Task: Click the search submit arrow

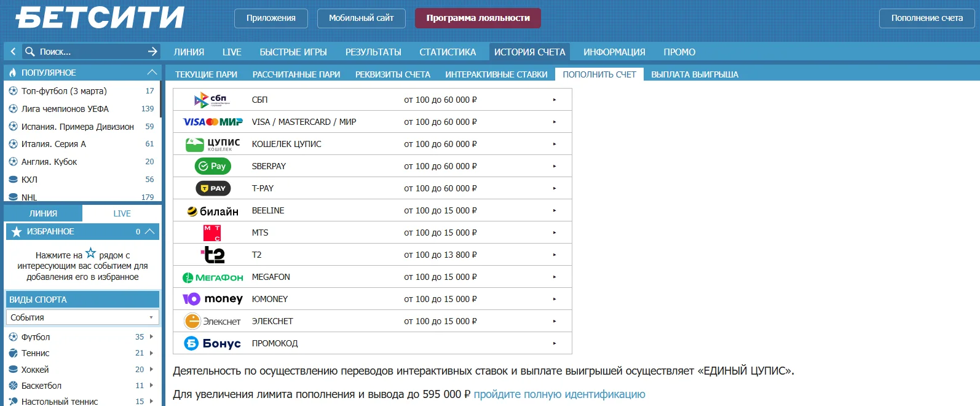Action: click(x=152, y=52)
